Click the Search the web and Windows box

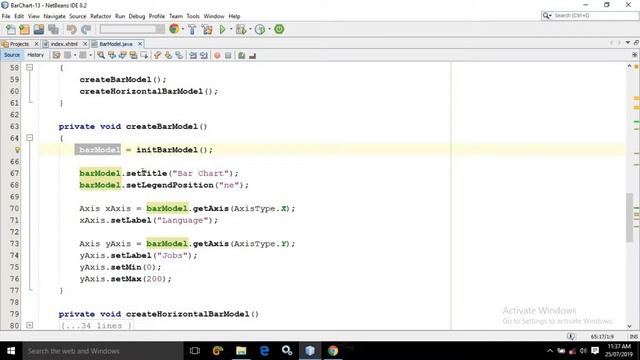[103, 351]
